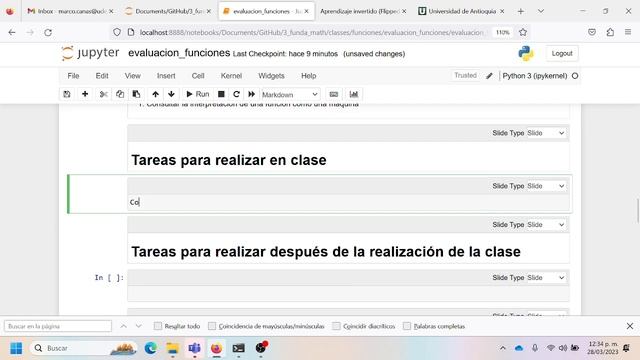Screen dimensions: 640x360
Task: Move selected cell up arrow
Action: (x=155, y=94)
